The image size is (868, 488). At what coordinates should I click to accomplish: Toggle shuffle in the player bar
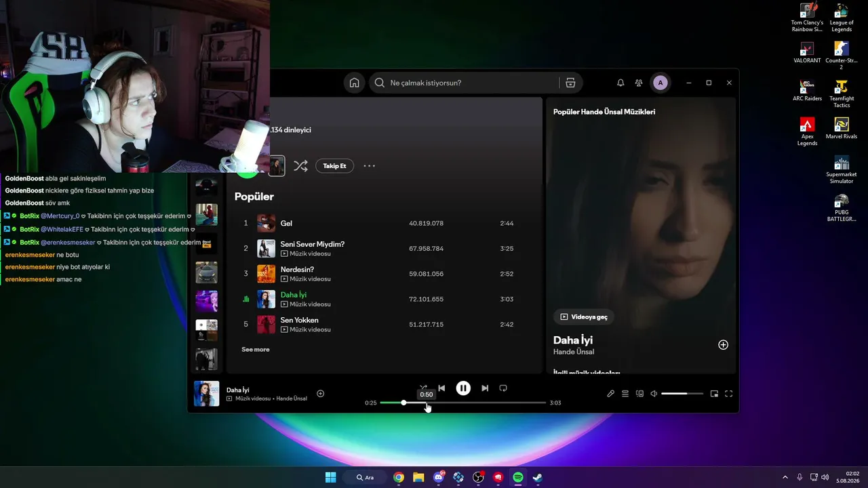pyautogui.click(x=422, y=388)
